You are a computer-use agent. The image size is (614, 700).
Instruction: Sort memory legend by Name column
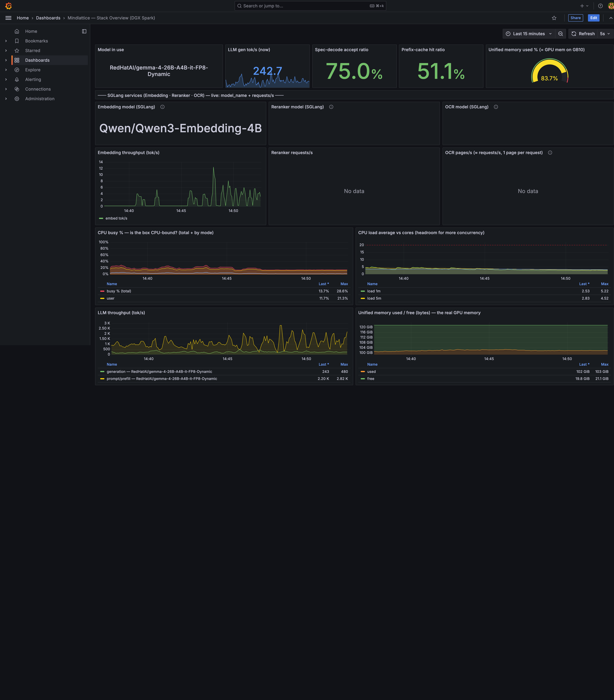(372, 364)
